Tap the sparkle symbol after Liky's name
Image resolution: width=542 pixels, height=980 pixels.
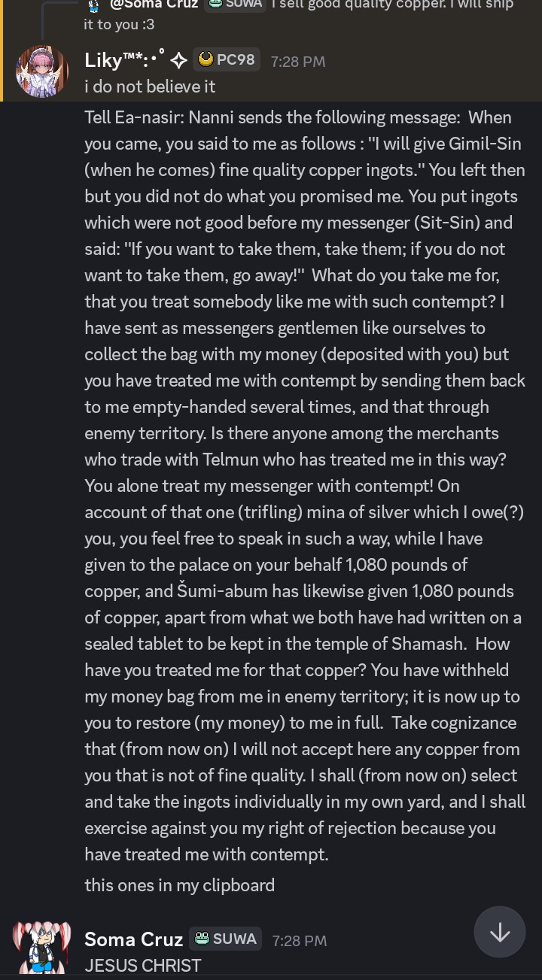tap(178, 60)
